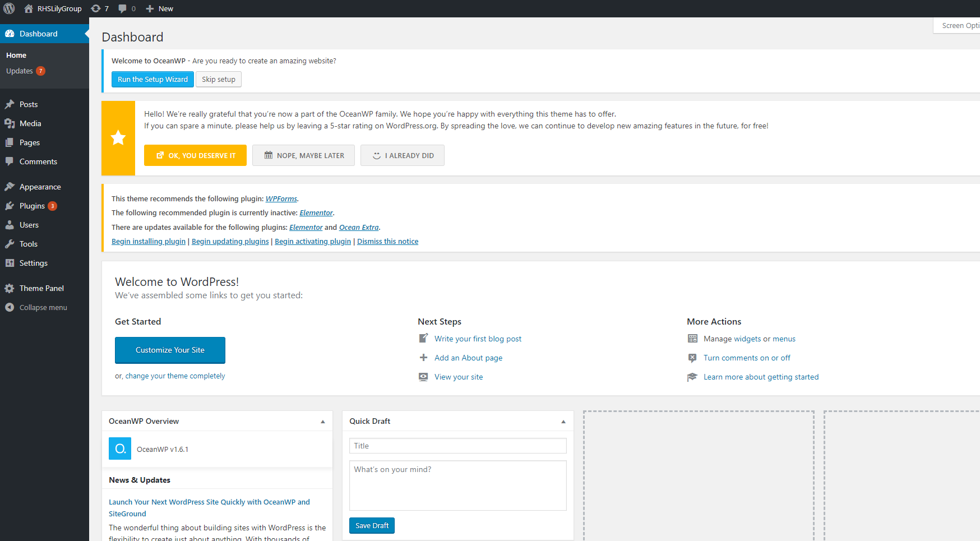This screenshot has width=980, height=541.
Task: Click the widgets icon beside Manage widgets
Action: tap(693, 339)
